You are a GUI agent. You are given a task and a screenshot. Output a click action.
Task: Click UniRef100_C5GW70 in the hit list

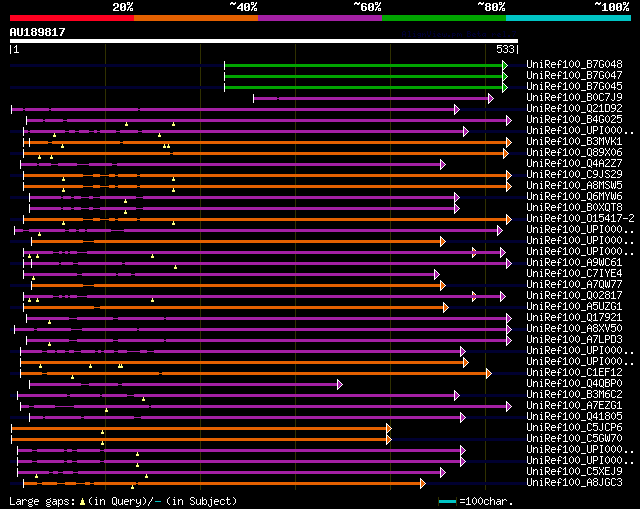click(x=574, y=438)
